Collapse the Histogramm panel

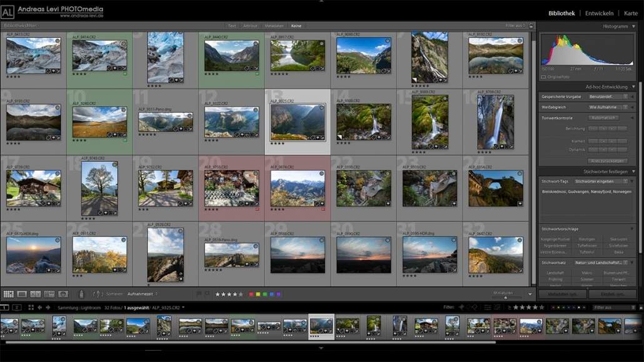coord(633,26)
